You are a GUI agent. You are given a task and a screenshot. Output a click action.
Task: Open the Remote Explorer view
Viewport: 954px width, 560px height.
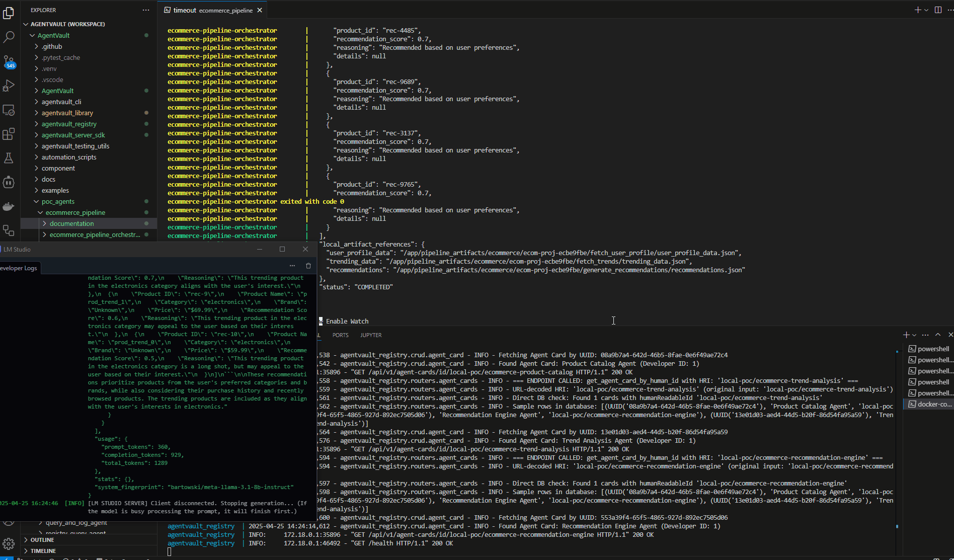tap(9, 110)
